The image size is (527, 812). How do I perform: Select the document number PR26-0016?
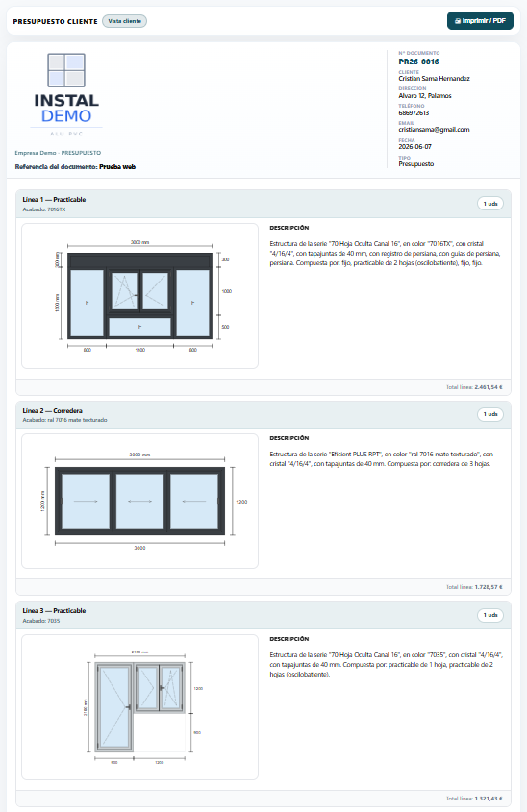(x=418, y=62)
